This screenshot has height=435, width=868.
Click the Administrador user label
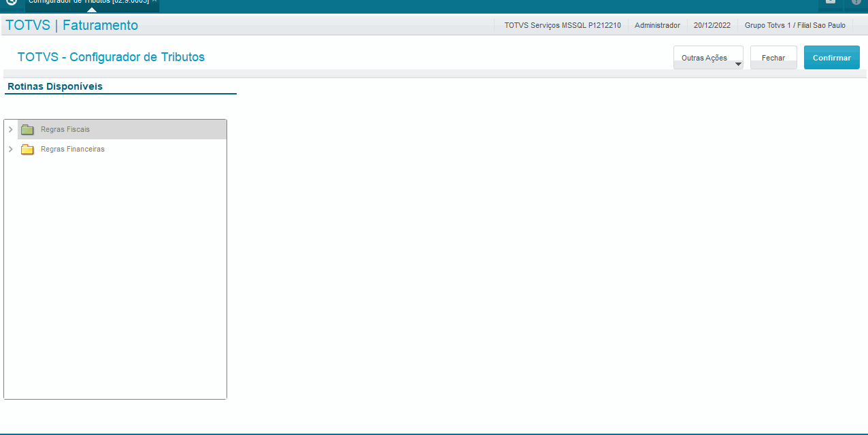click(657, 25)
